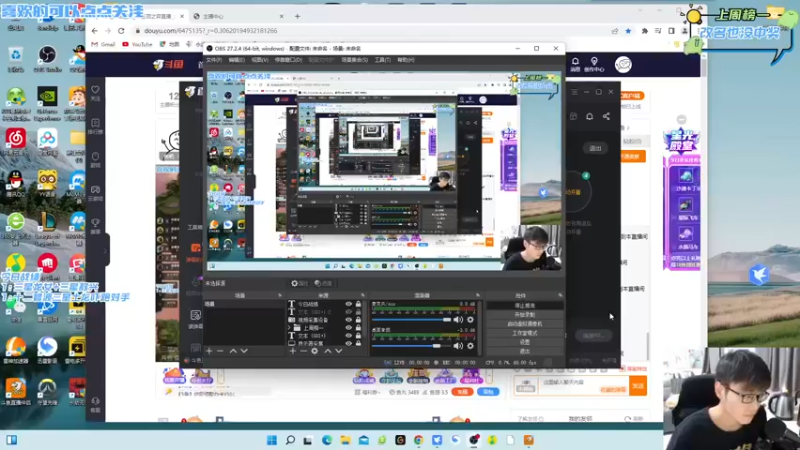800x450 pixels.
Task: Click orange send button in Douyu chat
Action: pos(638,386)
